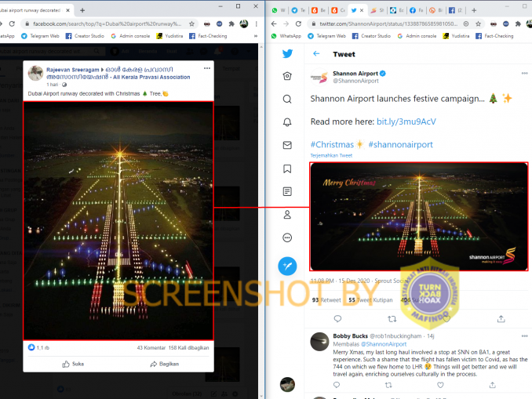This screenshot has height=399, width=532.
Task: Go back in the Twitter browser window
Action: click(x=274, y=24)
